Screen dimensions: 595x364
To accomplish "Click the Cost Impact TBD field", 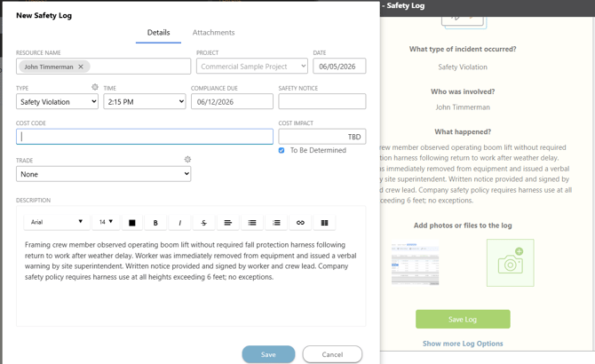I will pos(322,137).
